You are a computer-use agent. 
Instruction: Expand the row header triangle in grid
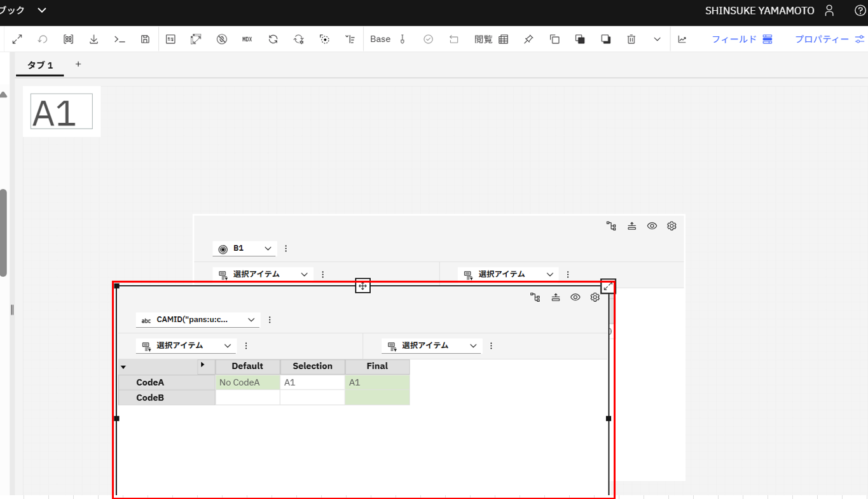click(x=123, y=367)
